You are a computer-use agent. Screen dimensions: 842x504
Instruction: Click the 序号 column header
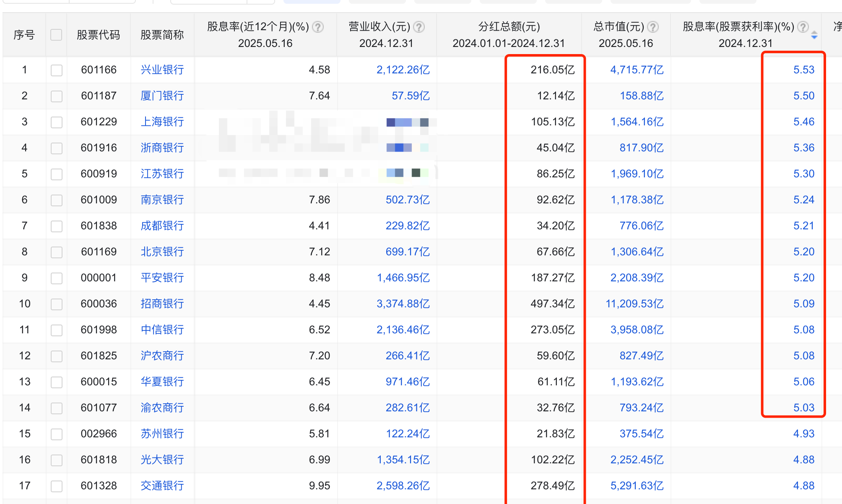tap(24, 35)
